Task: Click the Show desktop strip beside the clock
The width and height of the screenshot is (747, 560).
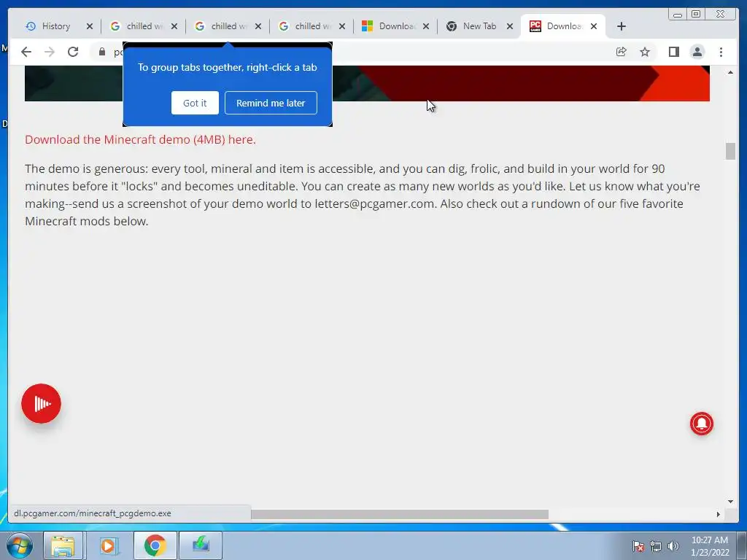Action: pos(742,545)
